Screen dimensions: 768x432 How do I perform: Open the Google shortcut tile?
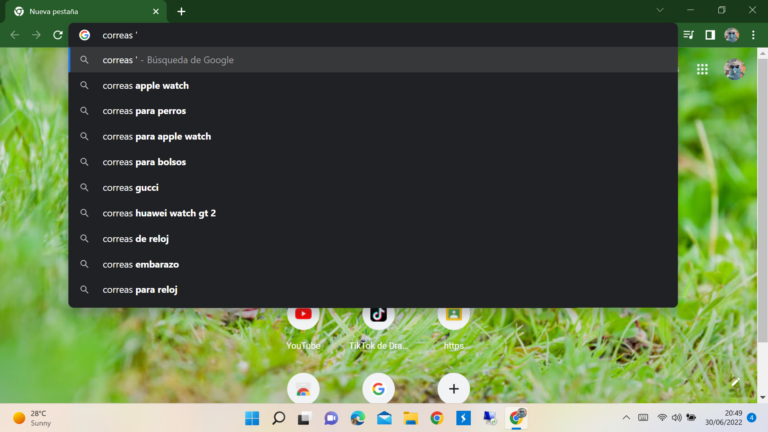(x=378, y=388)
